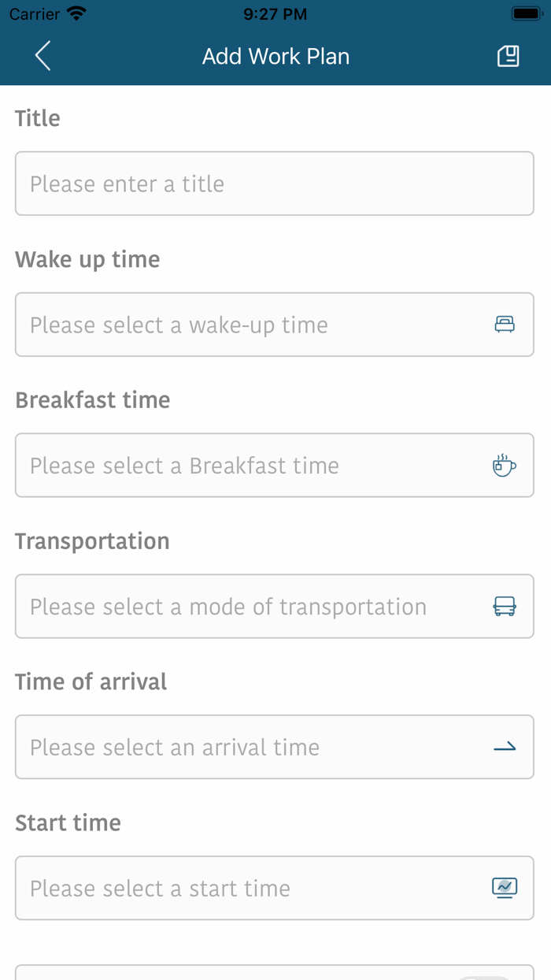This screenshot has height=980, width=551.
Task: Focus the title input field
Action: pos(274,184)
